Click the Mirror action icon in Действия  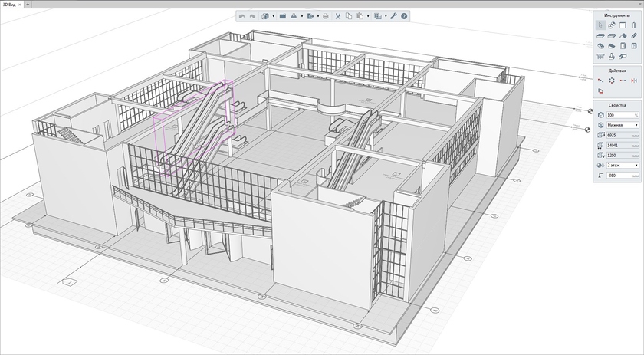tap(634, 80)
